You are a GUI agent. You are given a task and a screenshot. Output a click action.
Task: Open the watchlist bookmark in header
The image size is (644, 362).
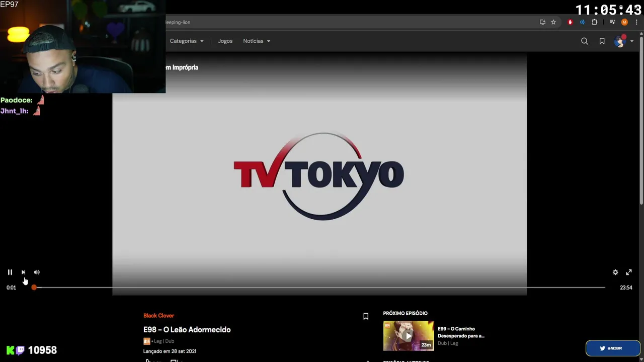point(602,41)
